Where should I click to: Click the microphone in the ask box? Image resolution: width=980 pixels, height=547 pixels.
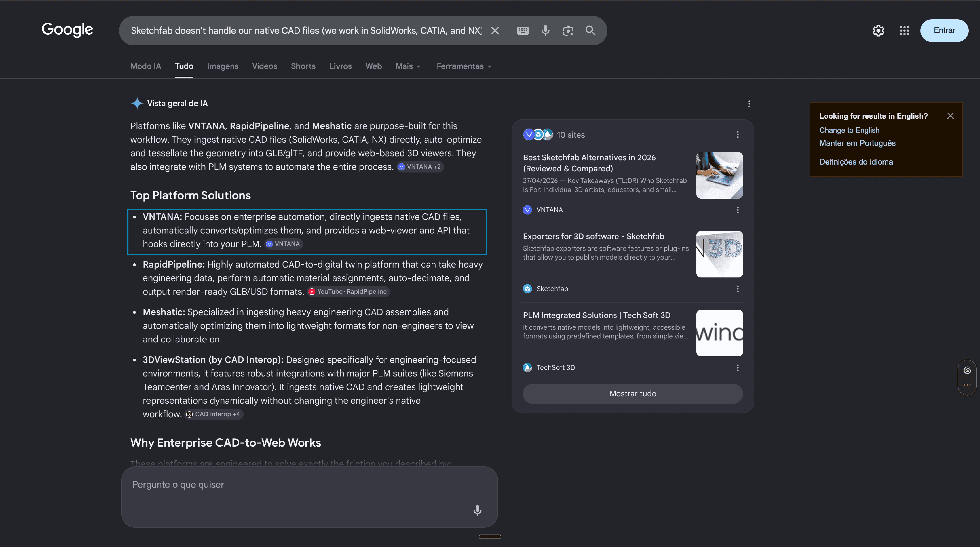[477, 510]
